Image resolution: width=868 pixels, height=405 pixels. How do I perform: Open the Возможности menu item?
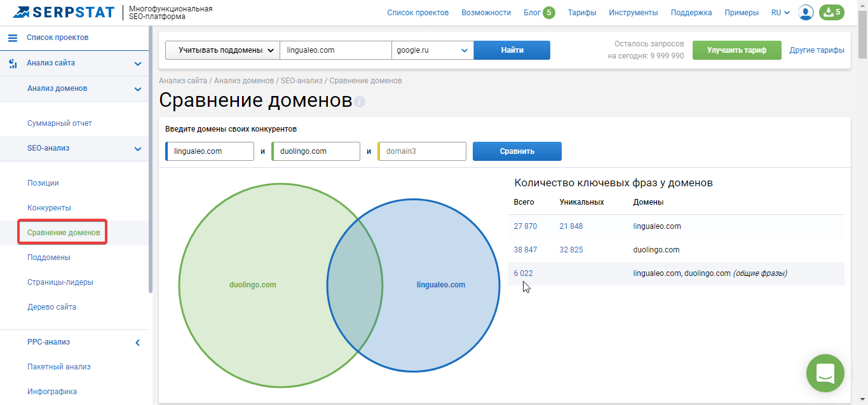486,13
